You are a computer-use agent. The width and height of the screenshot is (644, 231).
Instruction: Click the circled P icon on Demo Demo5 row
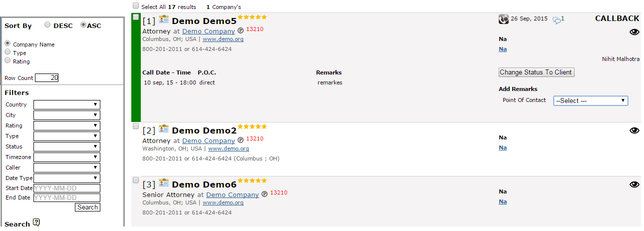tap(241, 31)
